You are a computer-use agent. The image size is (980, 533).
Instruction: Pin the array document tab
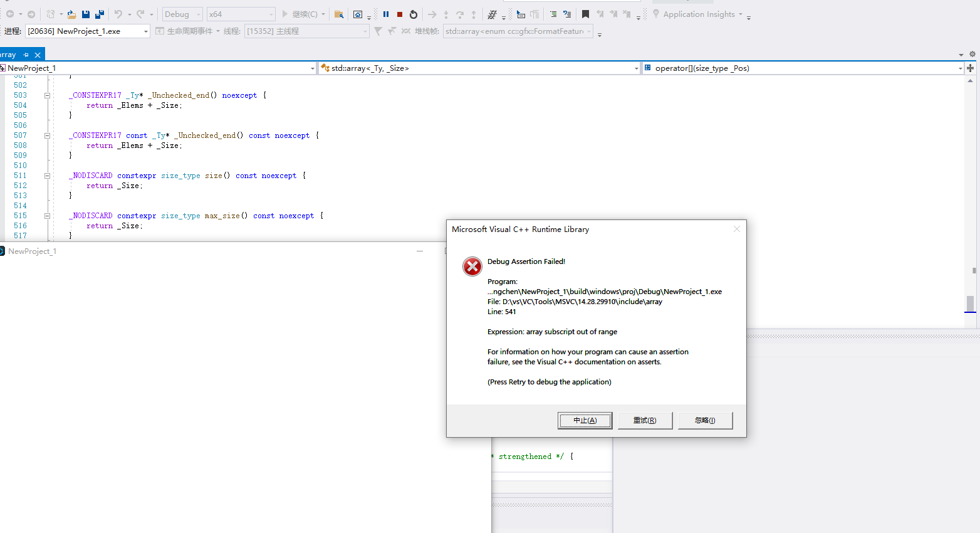(x=26, y=55)
